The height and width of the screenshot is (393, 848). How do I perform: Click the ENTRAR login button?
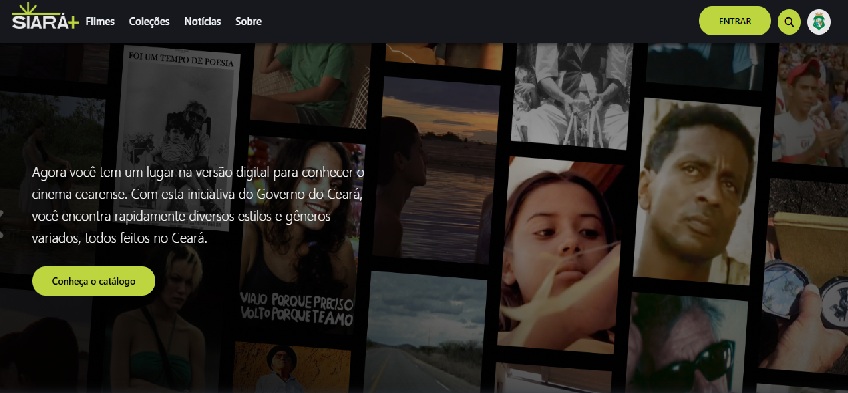(735, 21)
